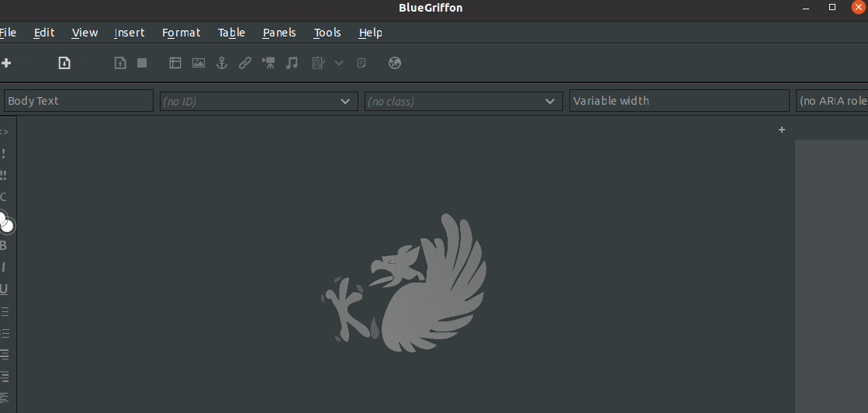
Task: Create a new document with plus icon
Action: point(6,63)
